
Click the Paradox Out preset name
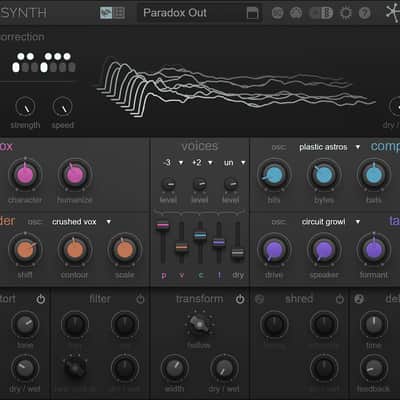tap(175, 13)
